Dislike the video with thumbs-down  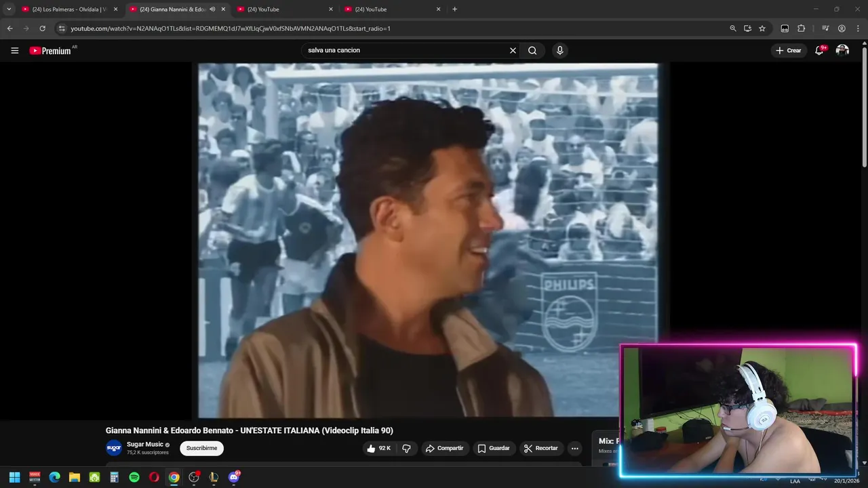(406, 448)
